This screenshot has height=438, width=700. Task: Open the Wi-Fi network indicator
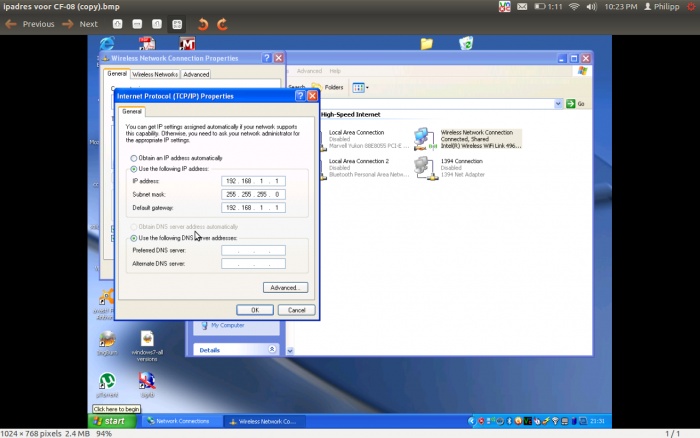point(574,7)
